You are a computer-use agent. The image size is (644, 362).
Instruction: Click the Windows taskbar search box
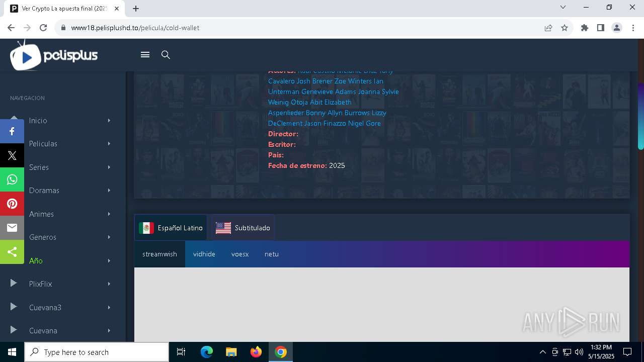click(x=97, y=352)
